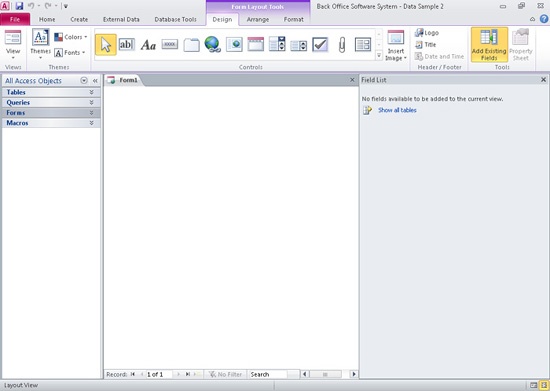
Task: Switch to Form View in status bar
Action: (534, 385)
